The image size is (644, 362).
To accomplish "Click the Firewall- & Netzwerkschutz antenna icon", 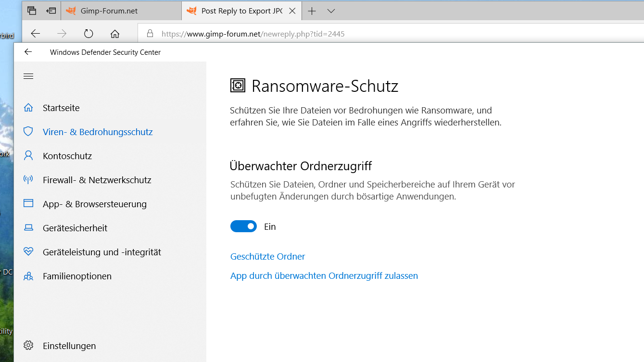I will coord(28,180).
